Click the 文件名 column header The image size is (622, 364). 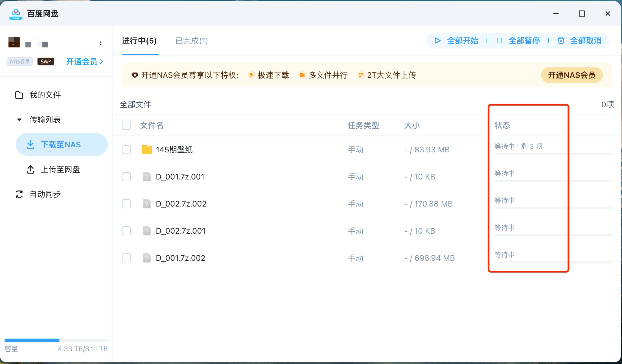point(152,125)
